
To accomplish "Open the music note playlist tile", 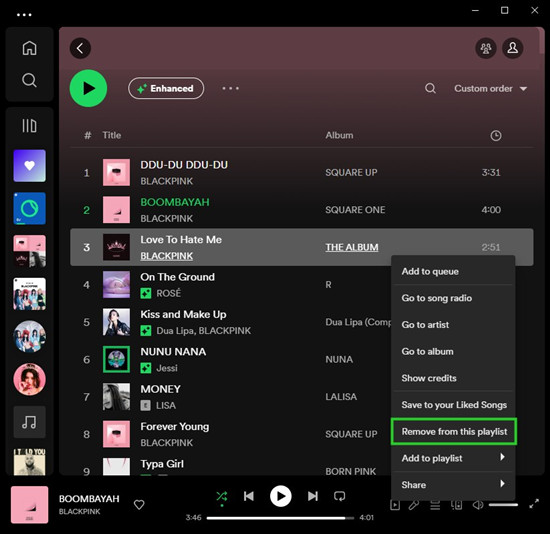I will pyautogui.click(x=29, y=422).
